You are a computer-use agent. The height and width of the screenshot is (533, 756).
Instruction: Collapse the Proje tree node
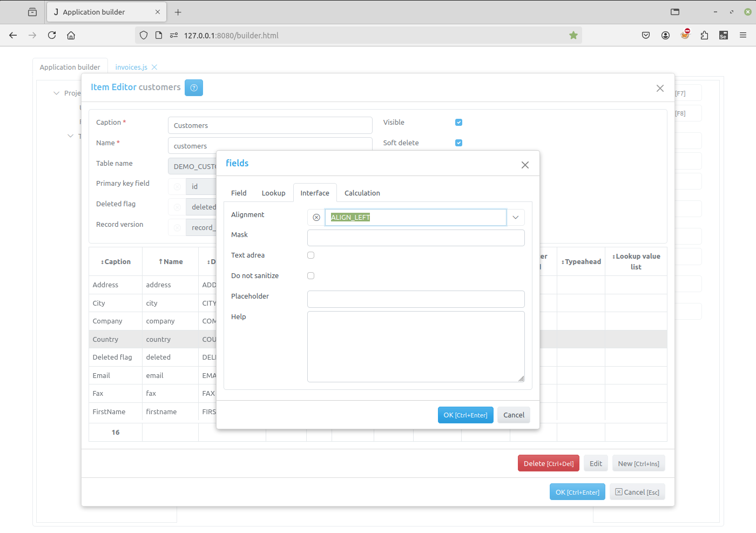tap(56, 93)
